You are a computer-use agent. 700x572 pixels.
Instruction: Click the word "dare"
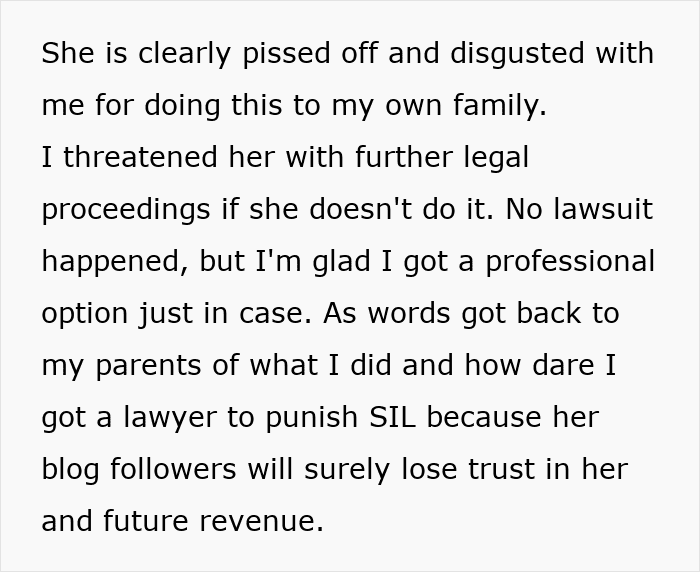point(560,365)
